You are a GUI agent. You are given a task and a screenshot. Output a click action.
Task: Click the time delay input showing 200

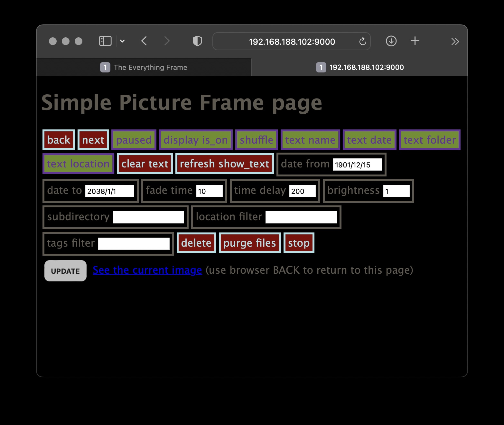pyautogui.click(x=302, y=191)
